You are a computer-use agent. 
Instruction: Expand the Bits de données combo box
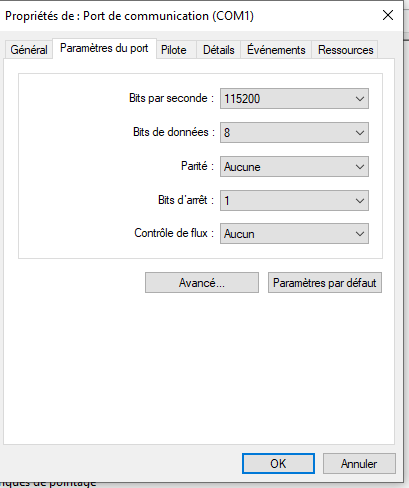pos(294,133)
